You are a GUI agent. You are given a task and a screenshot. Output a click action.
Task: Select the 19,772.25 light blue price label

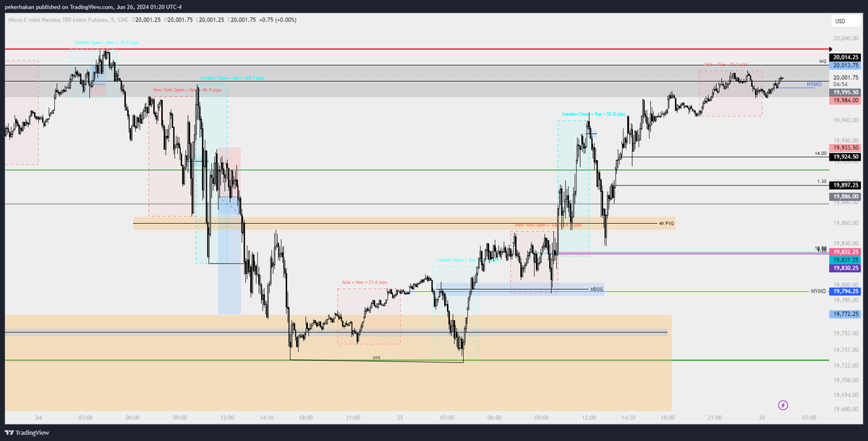tap(846, 314)
